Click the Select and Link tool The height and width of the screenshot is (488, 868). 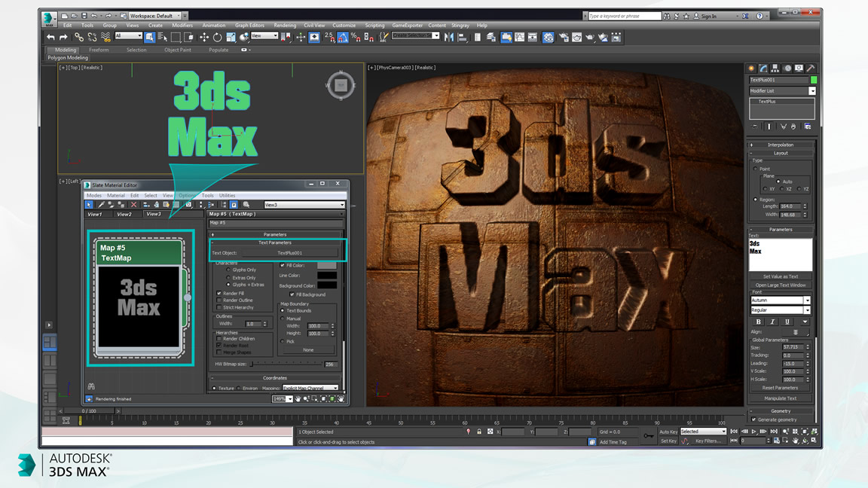(79, 37)
